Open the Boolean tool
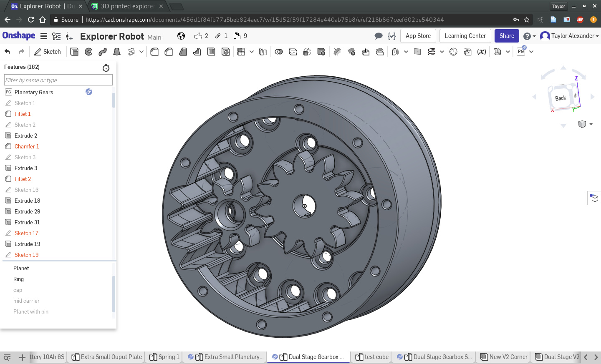Image resolution: width=601 pixels, height=364 pixels. 279,52
